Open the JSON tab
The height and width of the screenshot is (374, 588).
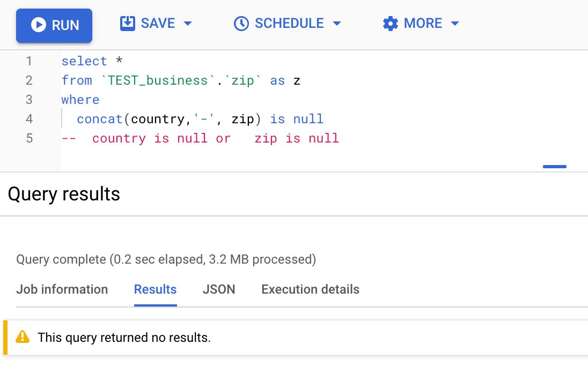(x=219, y=289)
